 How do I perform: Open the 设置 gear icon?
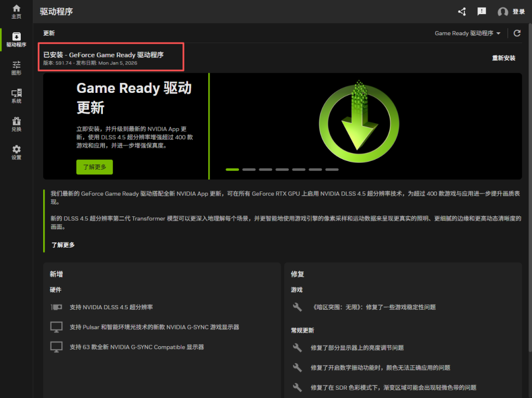16,152
